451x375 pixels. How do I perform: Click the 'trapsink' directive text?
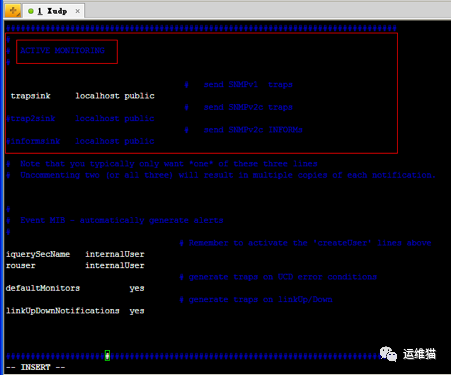pyautogui.click(x=30, y=96)
